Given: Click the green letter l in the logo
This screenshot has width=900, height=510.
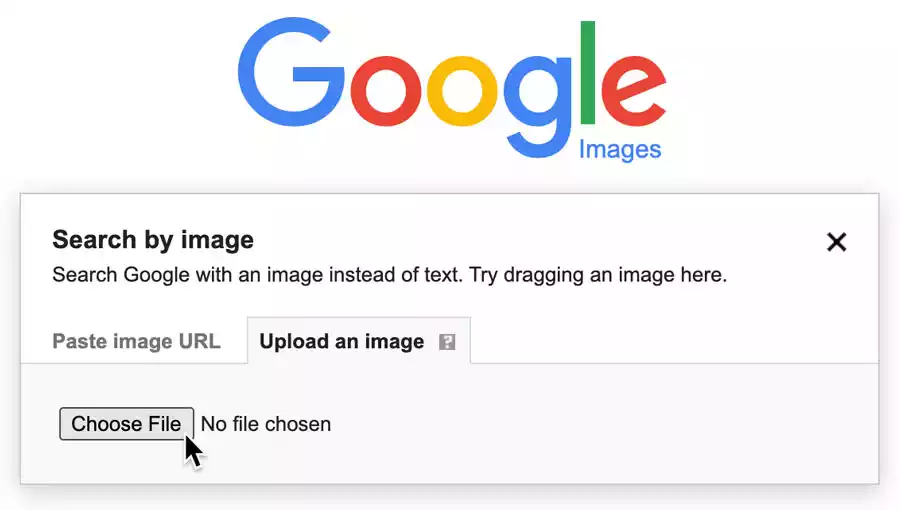Looking at the screenshot, I should tap(588, 68).
